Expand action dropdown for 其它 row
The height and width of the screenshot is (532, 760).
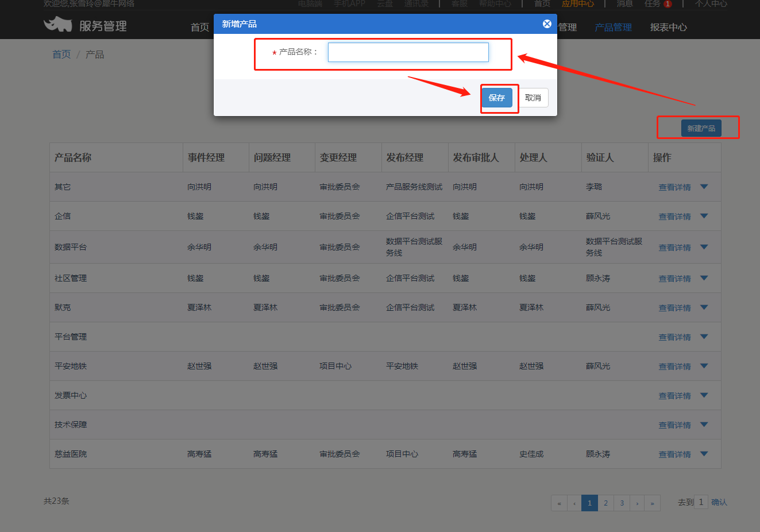704,187
